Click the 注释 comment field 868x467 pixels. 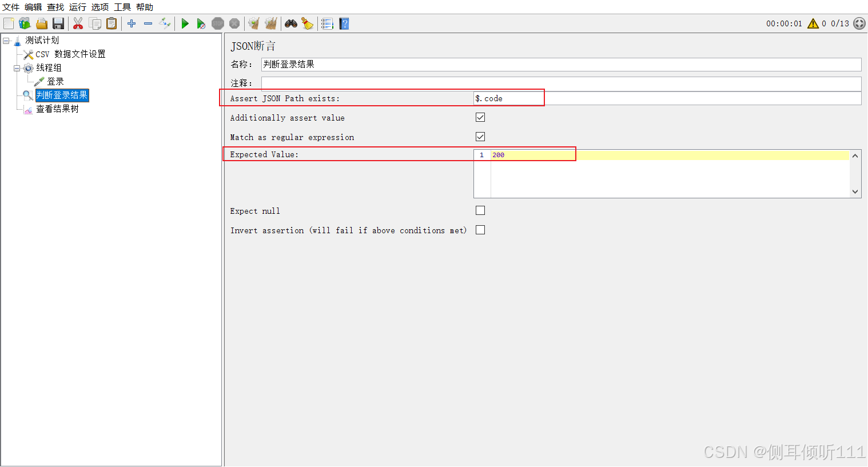click(561, 83)
